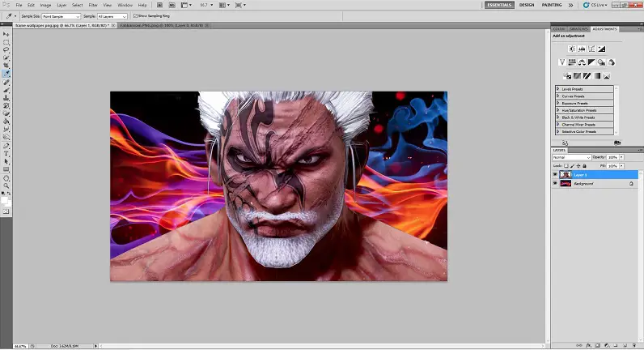Select the Quick Selection tool
Screen dimensions: 644x350
pyautogui.click(x=6, y=58)
